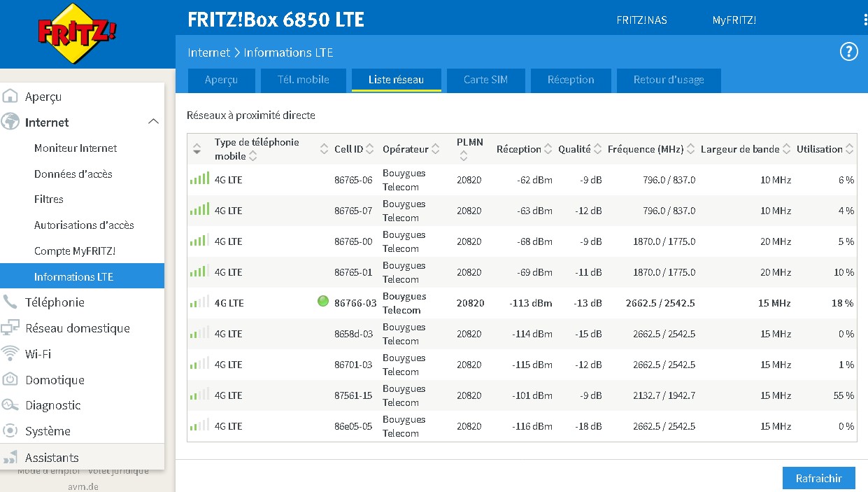Click signal bars icon for cell 86701-03
Screen dimensions: 868x492
pyautogui.click(x=199, y=363)
